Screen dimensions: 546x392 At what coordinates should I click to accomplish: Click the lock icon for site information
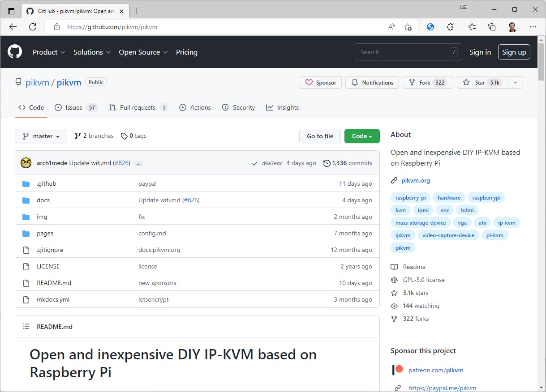click(56, 27)
